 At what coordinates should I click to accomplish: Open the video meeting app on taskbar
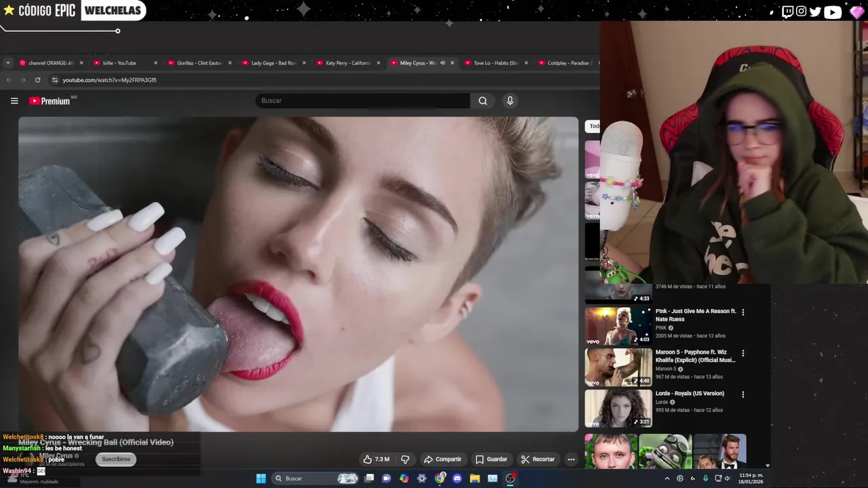[x=387, y=479]
